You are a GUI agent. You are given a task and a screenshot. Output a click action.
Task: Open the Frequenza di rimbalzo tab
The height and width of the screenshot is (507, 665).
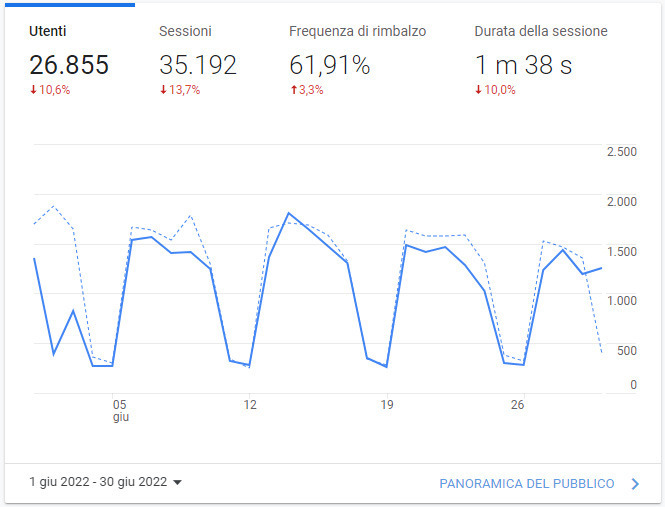pos(358,59)
